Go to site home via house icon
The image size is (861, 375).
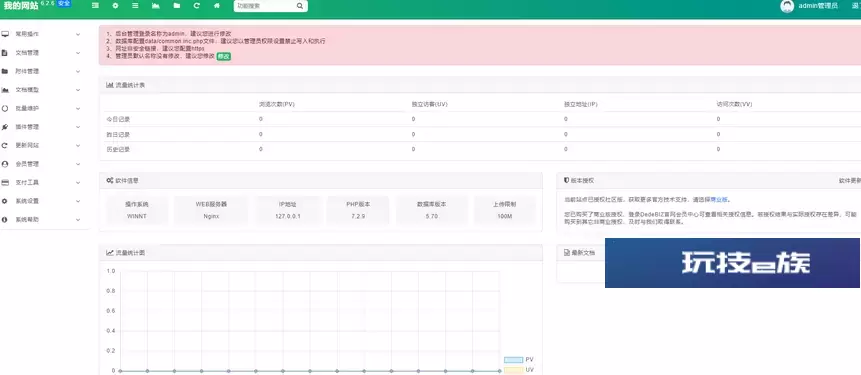pos(217,6)
